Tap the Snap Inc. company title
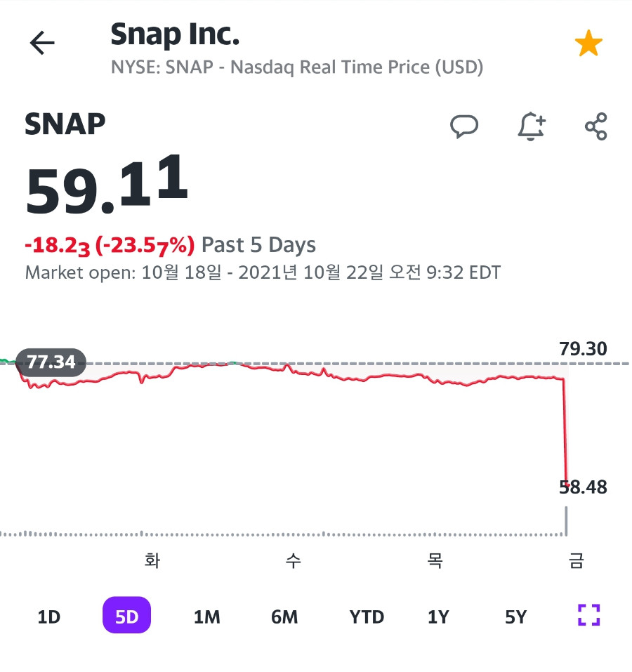The image size is (632, 672). pos(175,34)
